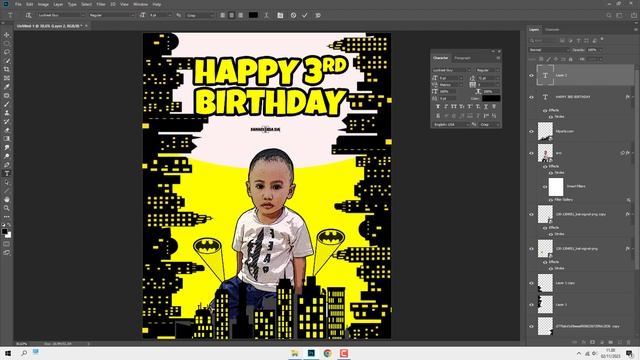Apply Underline in Character panel
This screenshot has width=640, height=360.
[486, 107]
